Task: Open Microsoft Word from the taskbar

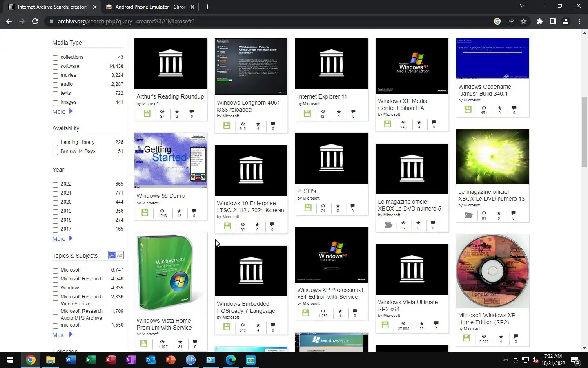Action: 70,360
